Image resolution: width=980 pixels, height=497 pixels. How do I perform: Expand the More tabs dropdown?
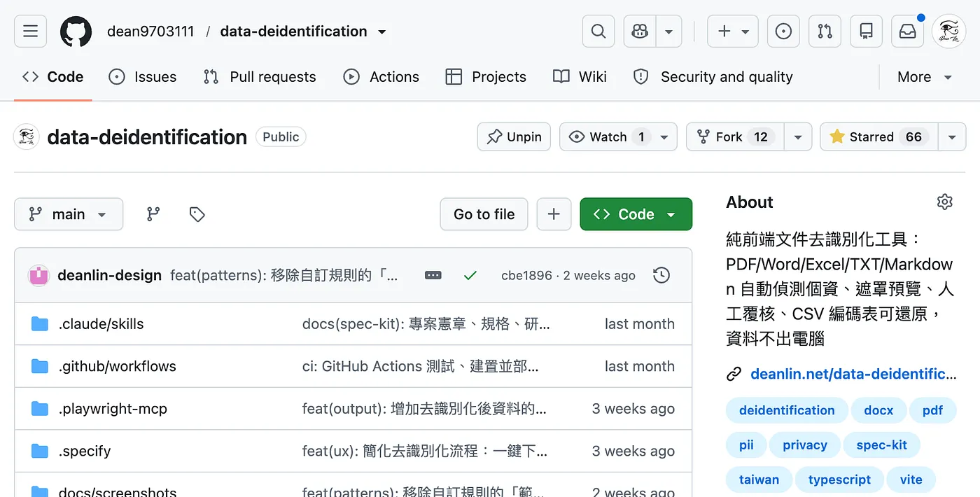pyautogui.click(x=925, y=77)
